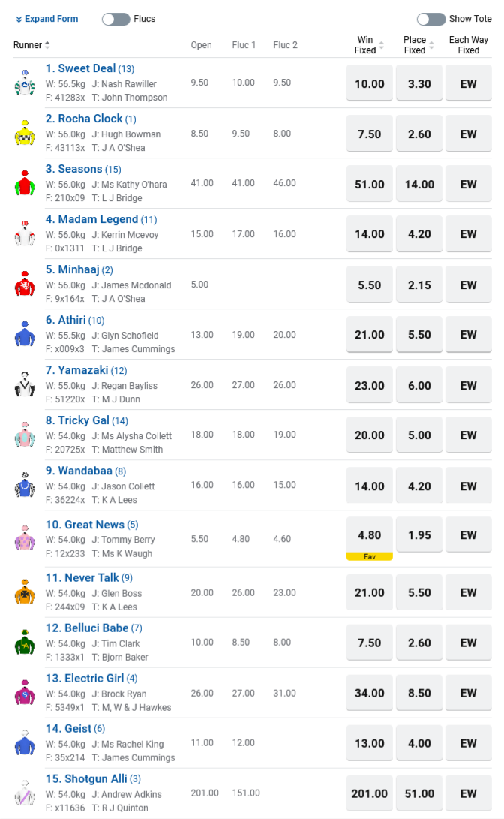Click Yamazaki's black and white silks icon

tap(24, 384)
